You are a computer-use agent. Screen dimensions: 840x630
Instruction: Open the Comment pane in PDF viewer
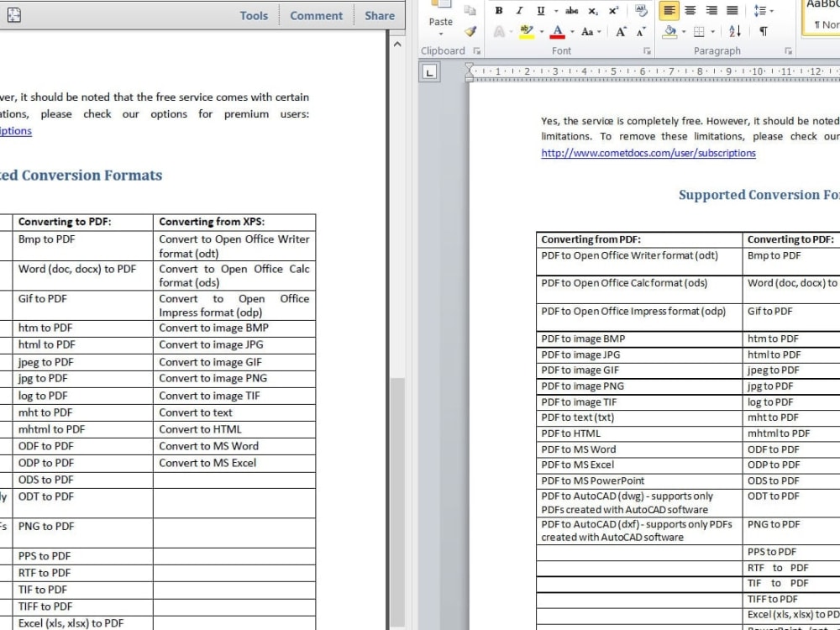[316, 15]
